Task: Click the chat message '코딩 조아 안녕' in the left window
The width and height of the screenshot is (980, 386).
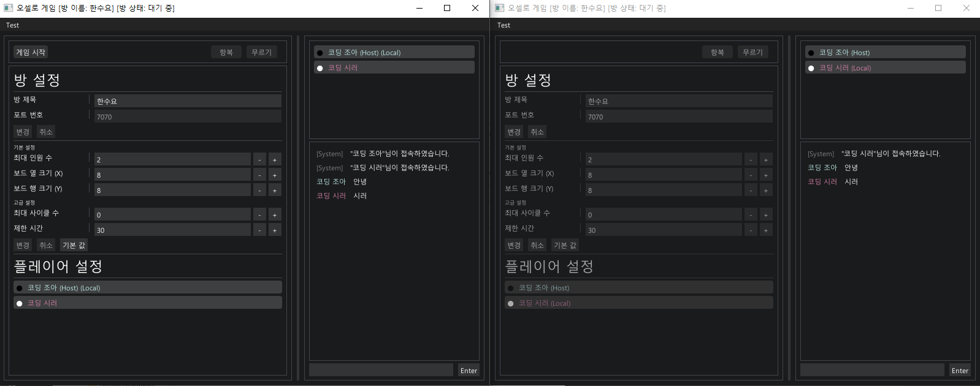Action: [x=342, y=181]
